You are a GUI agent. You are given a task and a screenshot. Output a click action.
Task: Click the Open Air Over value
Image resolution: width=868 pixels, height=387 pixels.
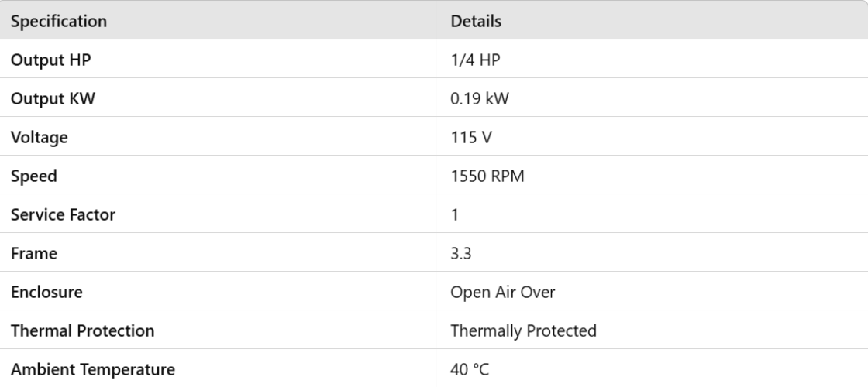point(503,292)
